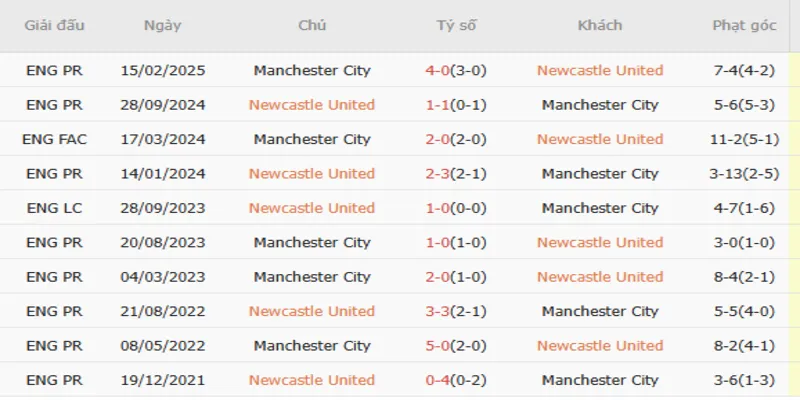Click the Giải đấu column header

pyautogui.click(x=54, y=26)
